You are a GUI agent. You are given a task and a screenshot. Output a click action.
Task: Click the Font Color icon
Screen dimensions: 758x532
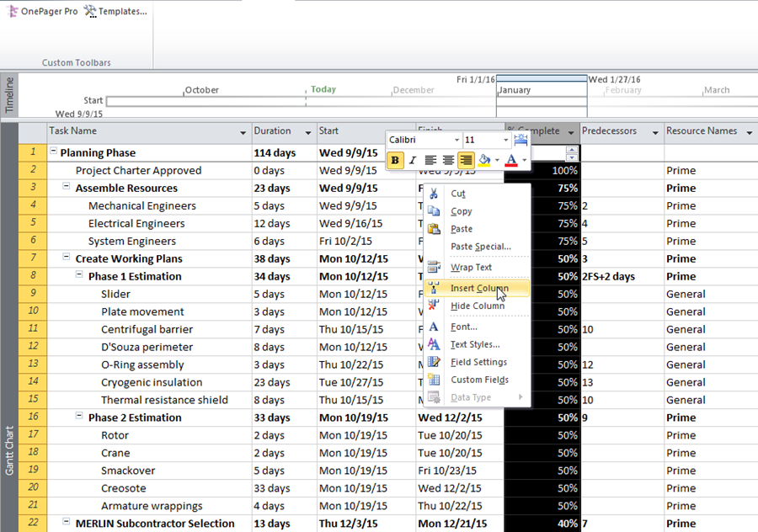pyautogui.click(x=511, y=160)
